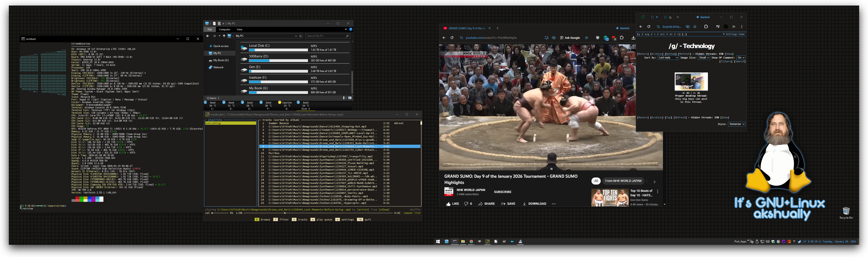This screenshot has height=257, width=868.
Task: Open extensions puzzle icon in the 4chan window
Action: (x=706, y=27)
